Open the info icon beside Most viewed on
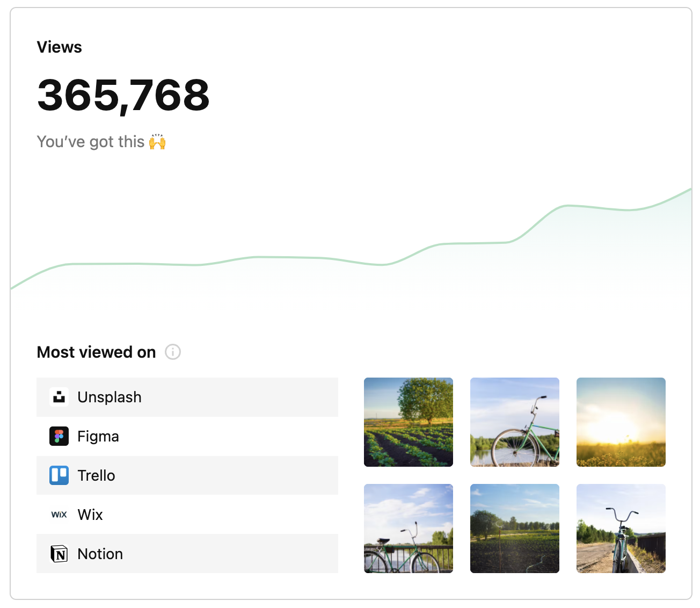The width and height of the screenshot is (700, 608). pos(173,352)
